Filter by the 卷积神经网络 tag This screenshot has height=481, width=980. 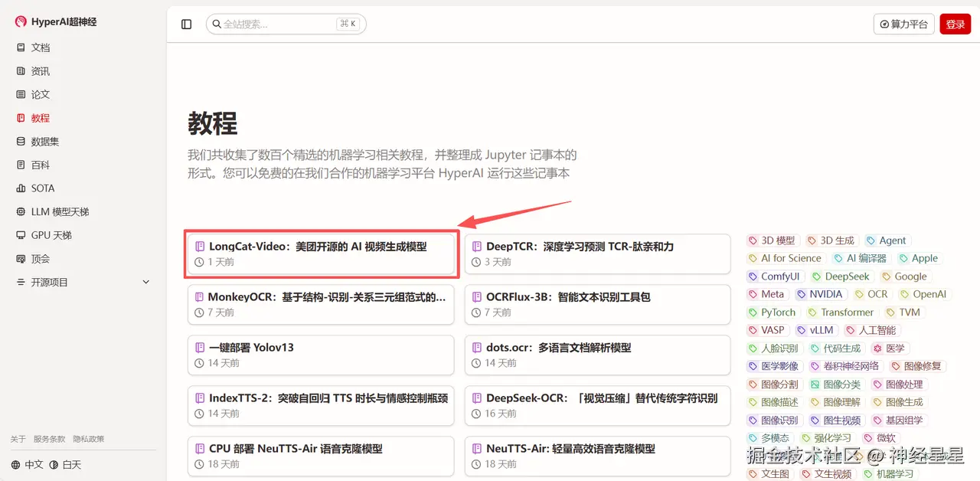click(x=846, y=366)
